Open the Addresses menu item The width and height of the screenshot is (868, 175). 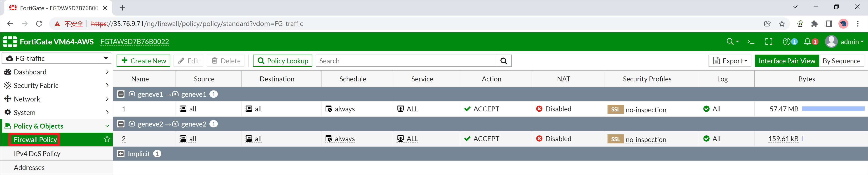coord(29,168)
